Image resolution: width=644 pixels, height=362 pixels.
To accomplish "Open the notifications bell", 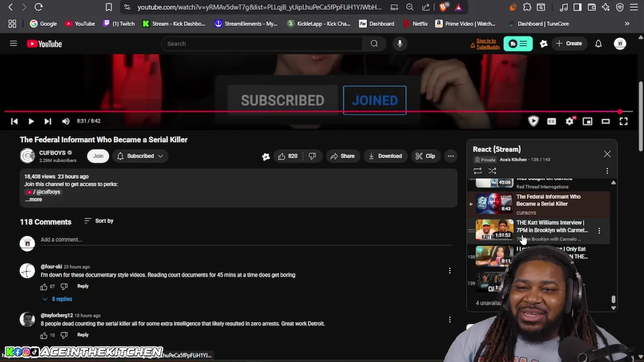I will pos(598,44).
